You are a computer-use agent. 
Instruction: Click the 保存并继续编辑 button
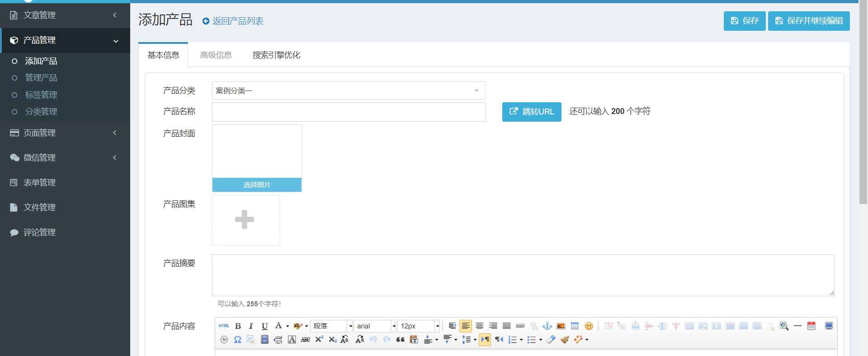click(x=809, y=21)
